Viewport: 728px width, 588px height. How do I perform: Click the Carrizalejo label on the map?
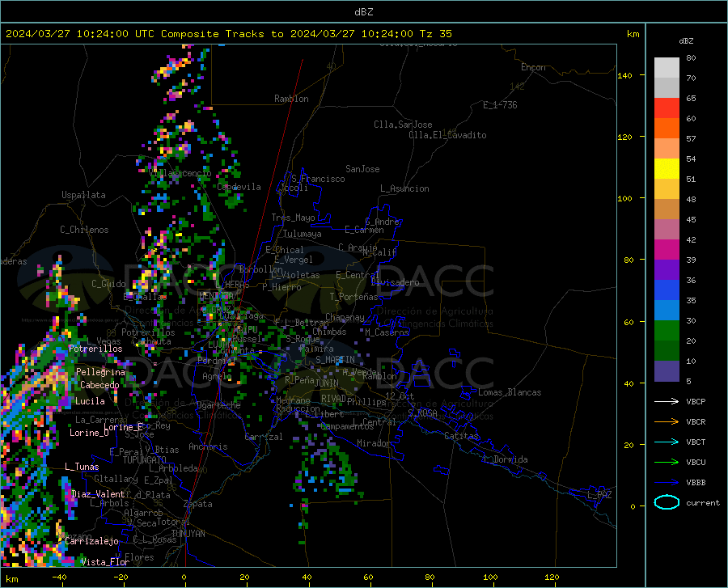[x=91, y=541]
